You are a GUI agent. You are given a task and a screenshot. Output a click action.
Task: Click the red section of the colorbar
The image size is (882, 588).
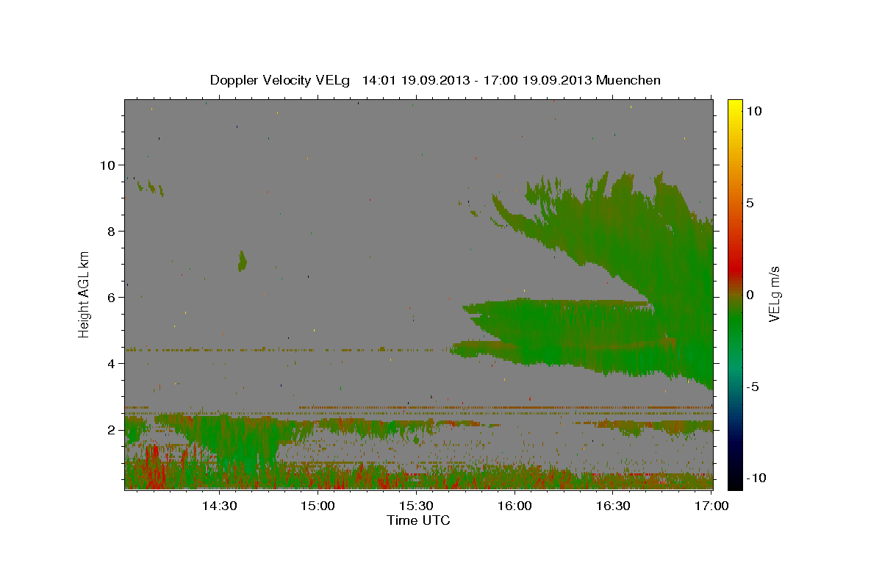tap(734, 270)
